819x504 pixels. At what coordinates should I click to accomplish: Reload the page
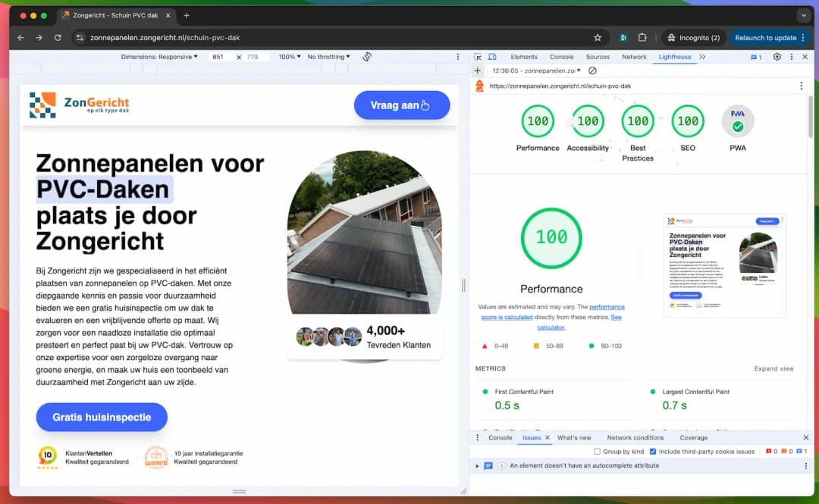click(x=58, y=37)
